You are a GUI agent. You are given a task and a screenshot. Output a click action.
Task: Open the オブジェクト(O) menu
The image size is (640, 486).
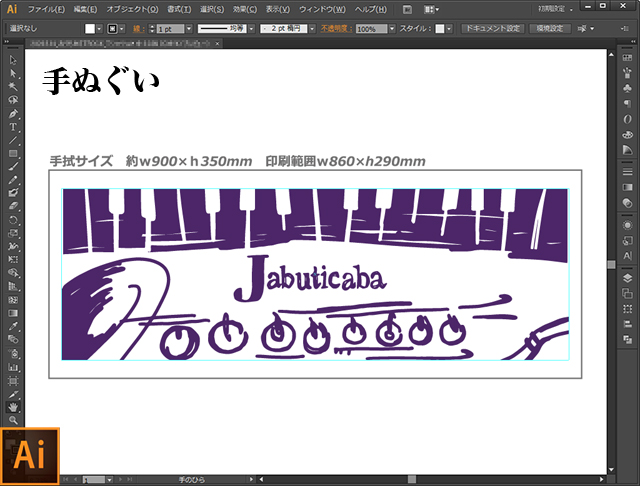click(132, 9)
